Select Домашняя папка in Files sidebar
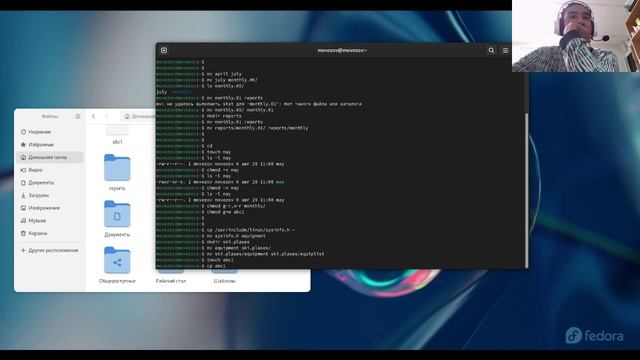This screenshot has width=640, height=360. (x=50, y=157)
